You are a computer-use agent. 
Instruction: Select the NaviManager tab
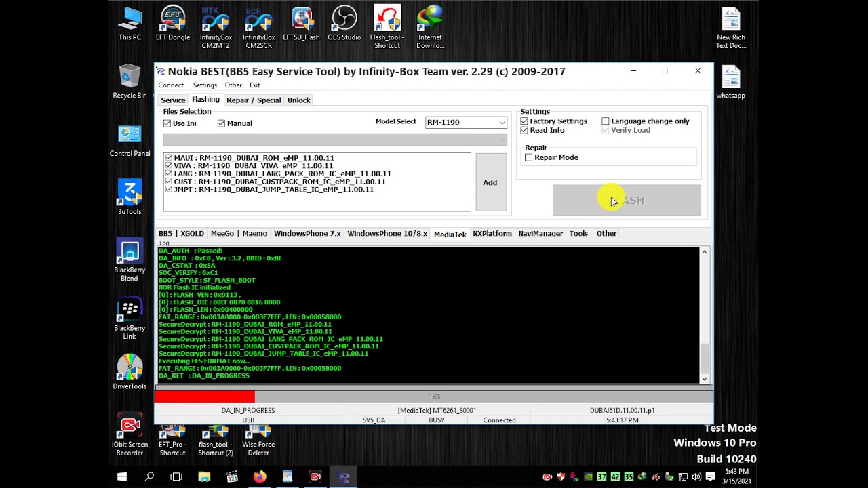[x=540, y=234]
